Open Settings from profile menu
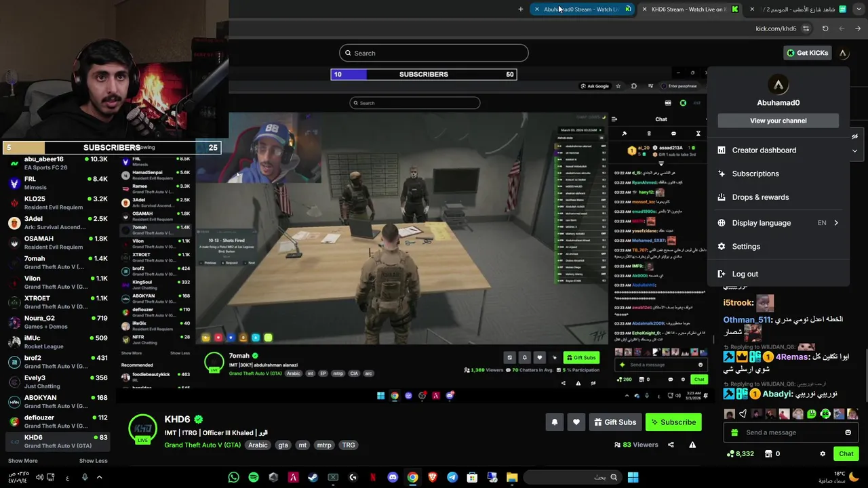This screenshot has width=868, height=488. (x=778, y=247)
